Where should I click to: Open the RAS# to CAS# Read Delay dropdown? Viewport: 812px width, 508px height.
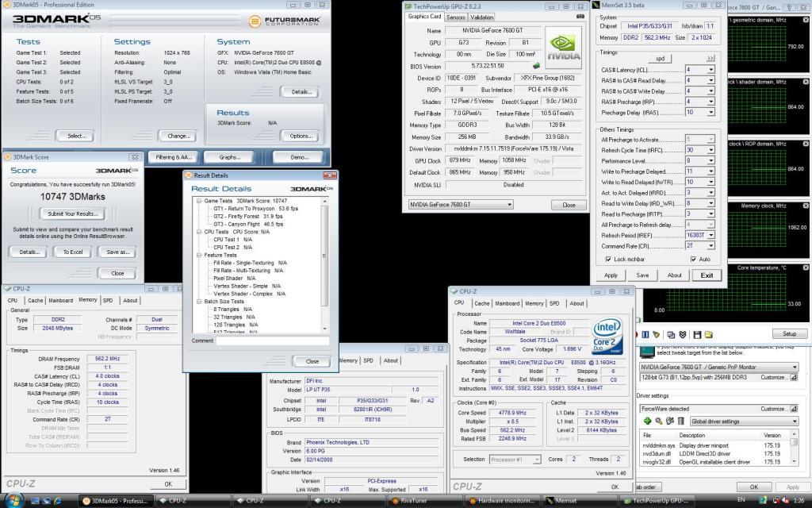[711, 80]
